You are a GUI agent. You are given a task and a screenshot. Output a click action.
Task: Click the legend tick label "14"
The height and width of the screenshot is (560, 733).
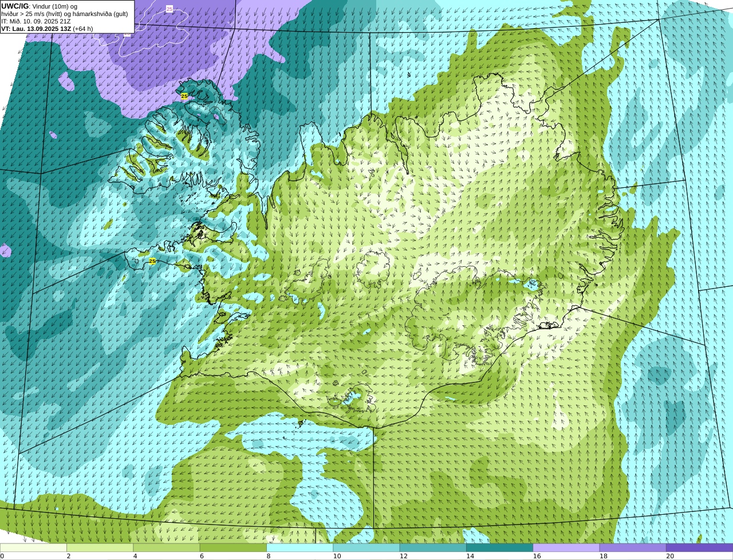470,556
